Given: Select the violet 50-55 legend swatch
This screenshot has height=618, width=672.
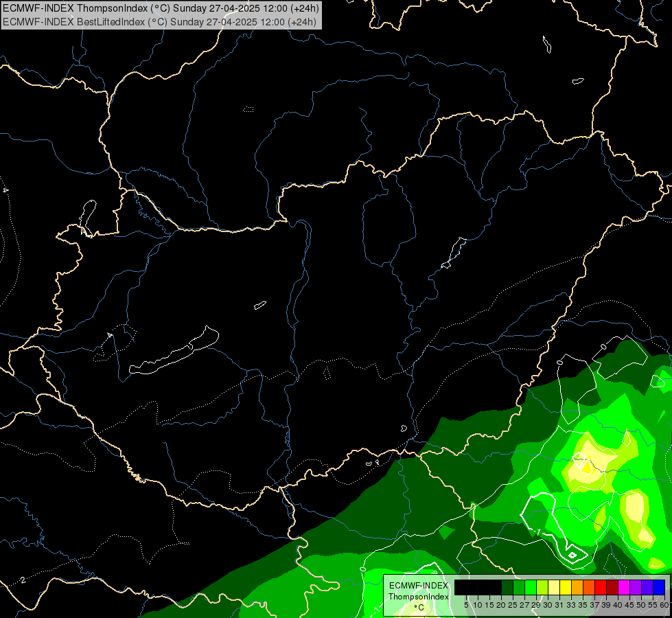Looking at the screenshot, I should [x=647, y=587].
